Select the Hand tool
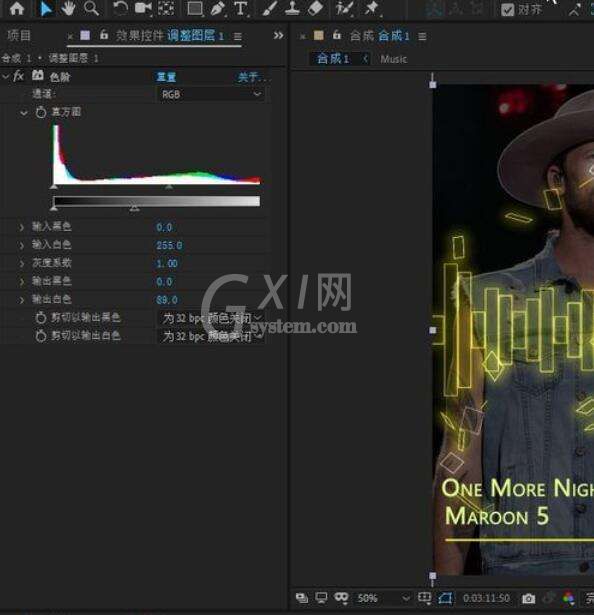This screenshot has width=594, height=615. [68, 8]
